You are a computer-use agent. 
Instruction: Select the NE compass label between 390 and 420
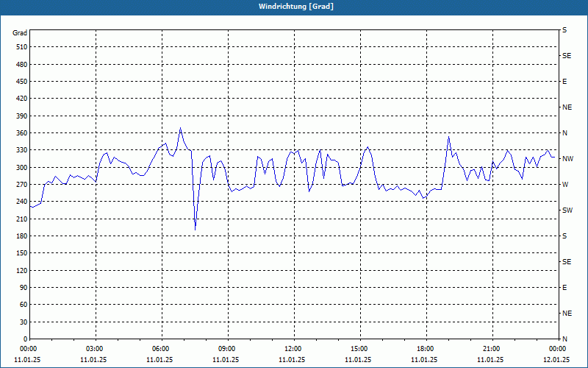(x=567, y=107)
